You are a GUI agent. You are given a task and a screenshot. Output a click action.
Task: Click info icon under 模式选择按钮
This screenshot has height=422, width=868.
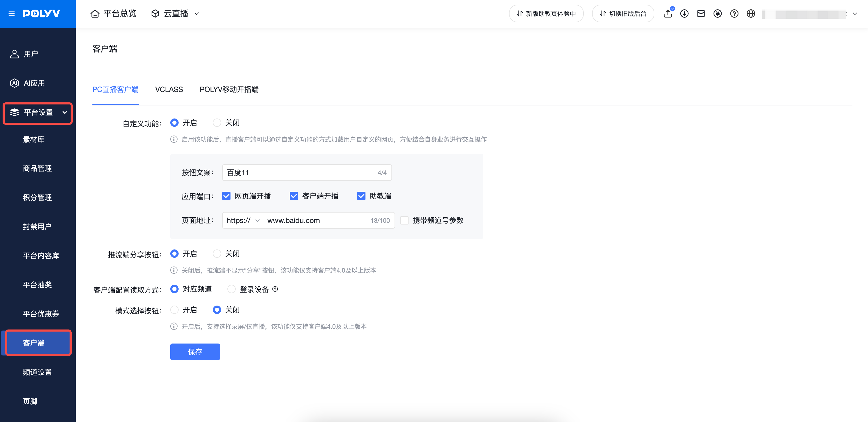click(174, 326)
